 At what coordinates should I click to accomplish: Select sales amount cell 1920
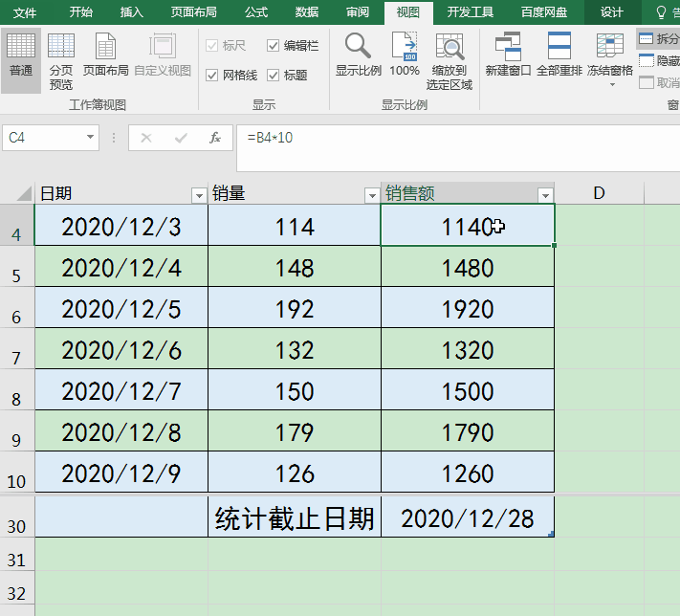click(x=468, y=308)
